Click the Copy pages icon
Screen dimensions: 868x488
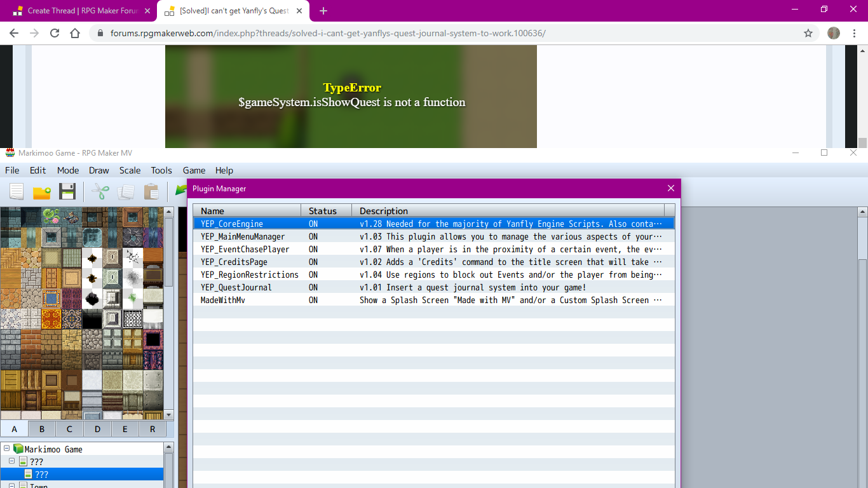[126, 191]
